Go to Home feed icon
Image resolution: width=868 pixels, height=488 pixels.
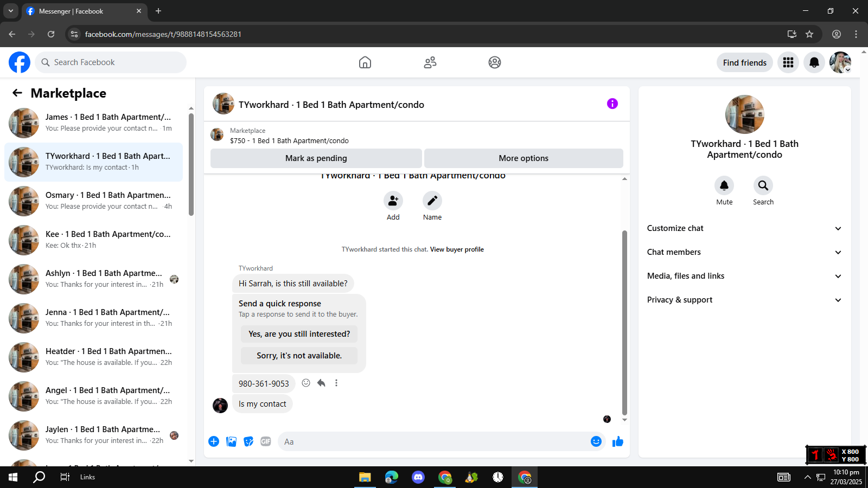point(365,62)
